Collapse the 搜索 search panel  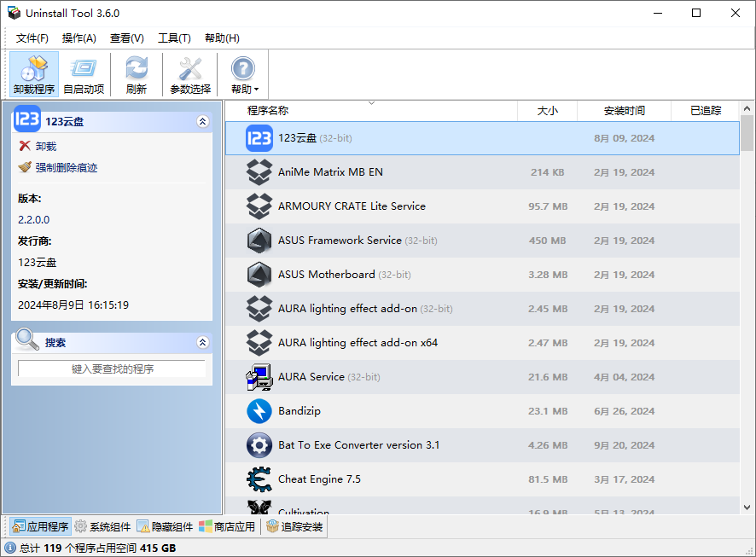[x=202, y=343]
